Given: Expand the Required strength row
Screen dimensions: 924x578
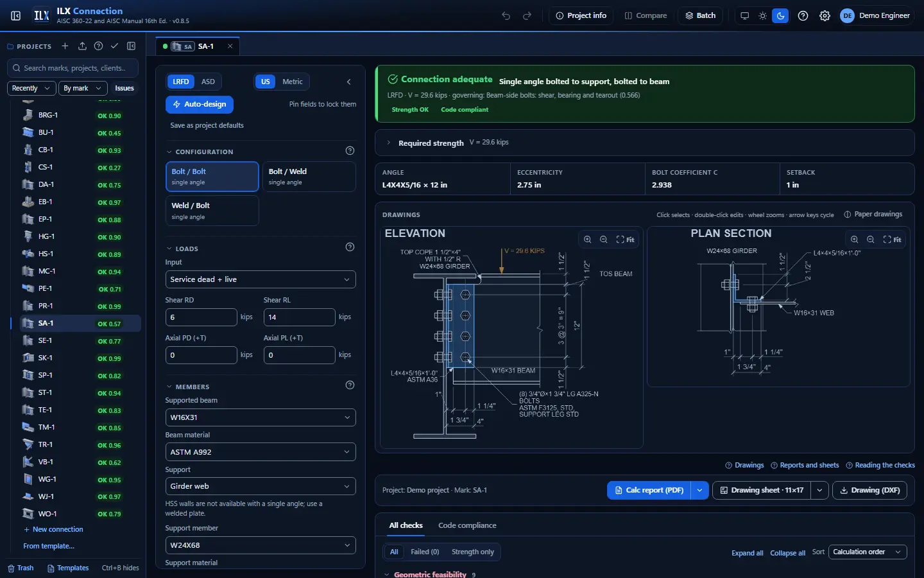Looking at the screenshot, I should click(x=644, y=143).
